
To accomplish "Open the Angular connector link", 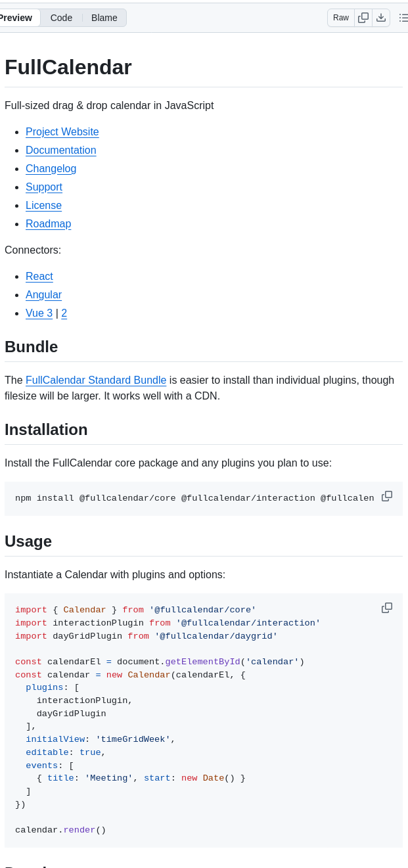I will click(x=43, y=295).
